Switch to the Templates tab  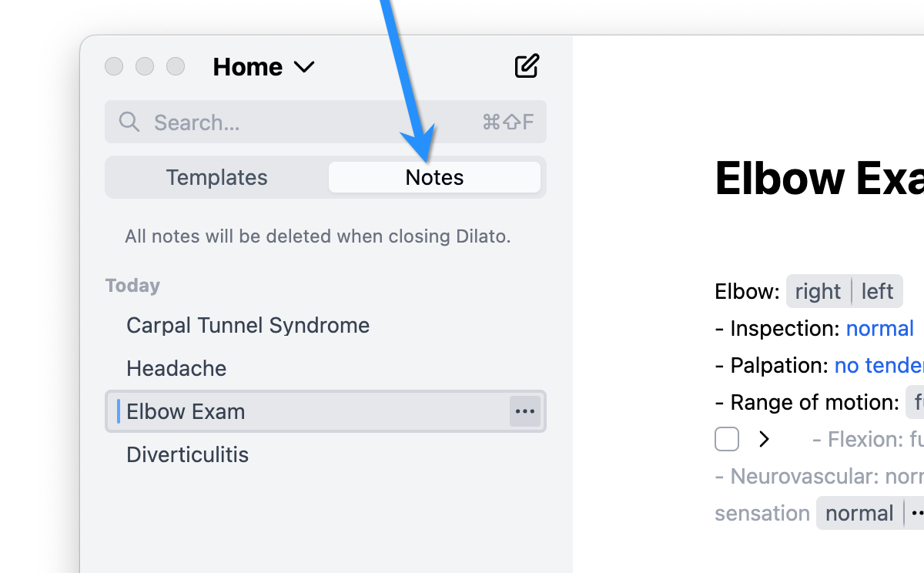(216, 177)
